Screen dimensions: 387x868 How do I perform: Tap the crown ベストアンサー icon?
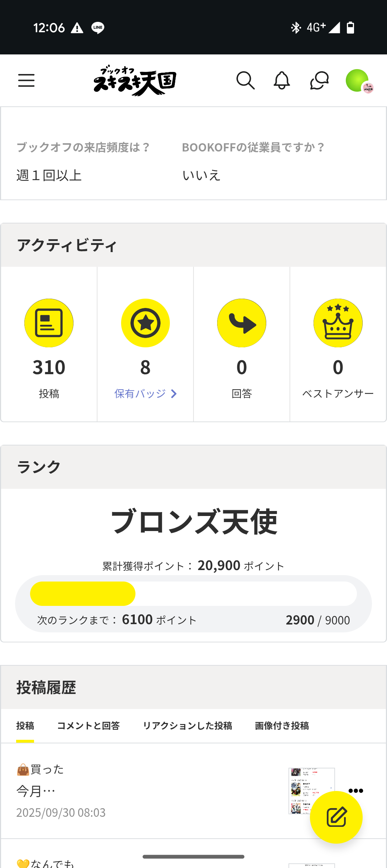[x=338, y=323]
